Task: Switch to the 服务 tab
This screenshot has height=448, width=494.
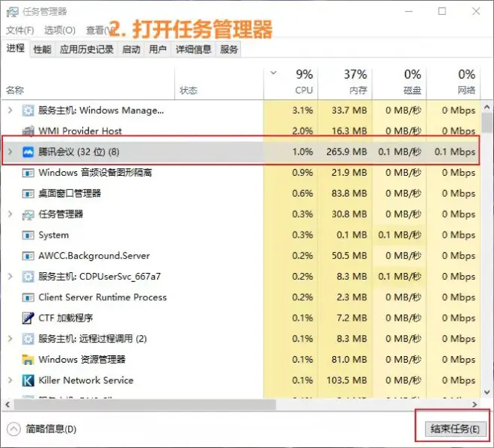Action: [x=229, y=49]
